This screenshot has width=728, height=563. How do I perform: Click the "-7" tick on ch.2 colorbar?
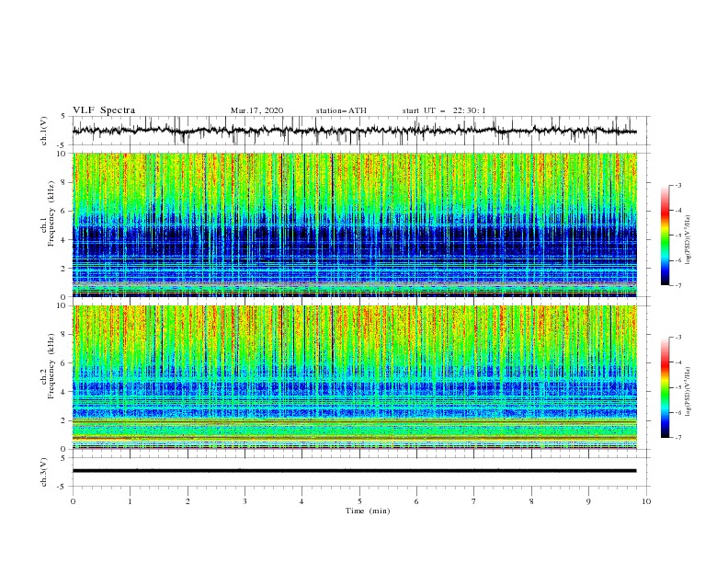tap(678, 438)
